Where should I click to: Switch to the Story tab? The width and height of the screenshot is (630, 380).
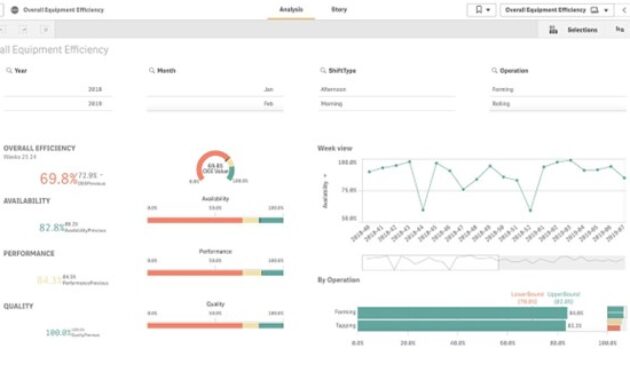click(x=339, y=10)
